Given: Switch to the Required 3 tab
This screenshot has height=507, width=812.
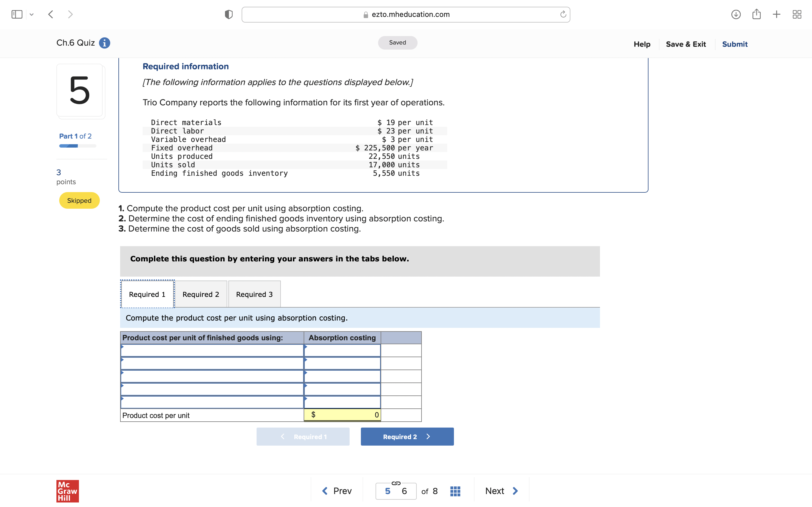Looking at the screenshot, I should tap(254, 294).
